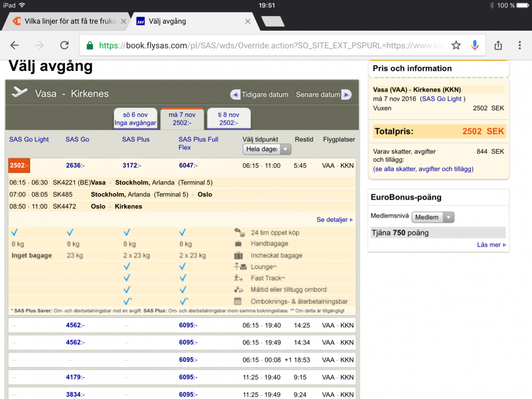Click the Fast Track icon
This screenshot has width=532, height=399.
click(x=238, y=278)
